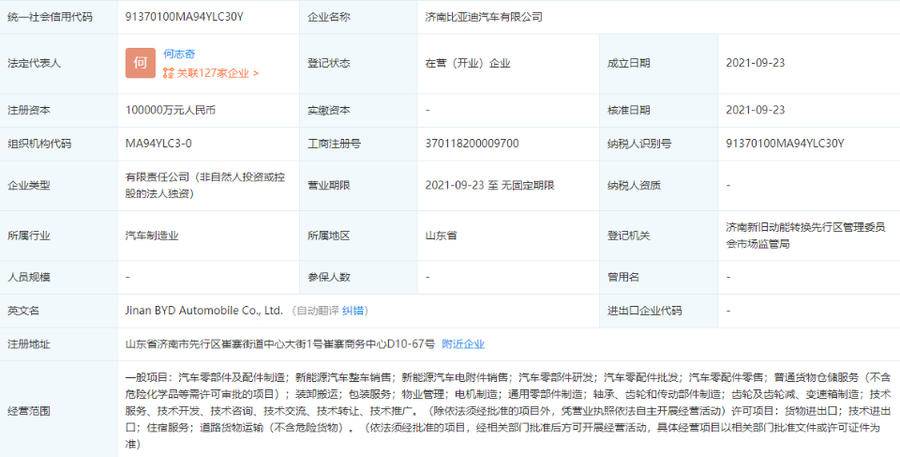900x457 pixels.
Task: Select the establishment date value after 成立日期
Action: tap(755, 63)
